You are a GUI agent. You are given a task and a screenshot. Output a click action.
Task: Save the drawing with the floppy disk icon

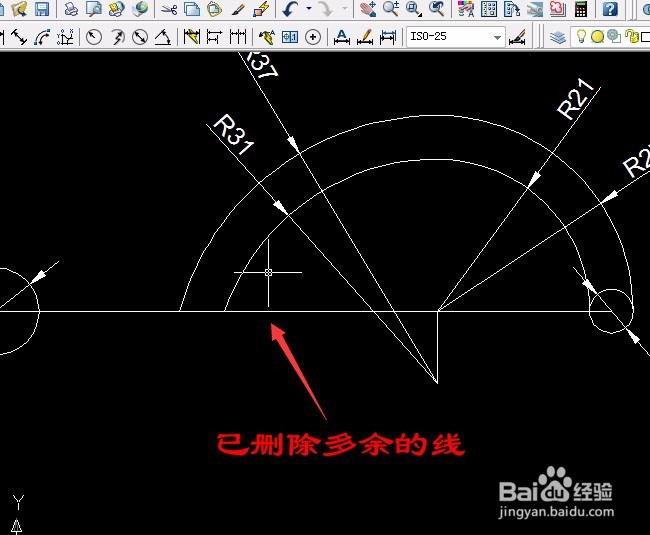(x=42, y=8)
